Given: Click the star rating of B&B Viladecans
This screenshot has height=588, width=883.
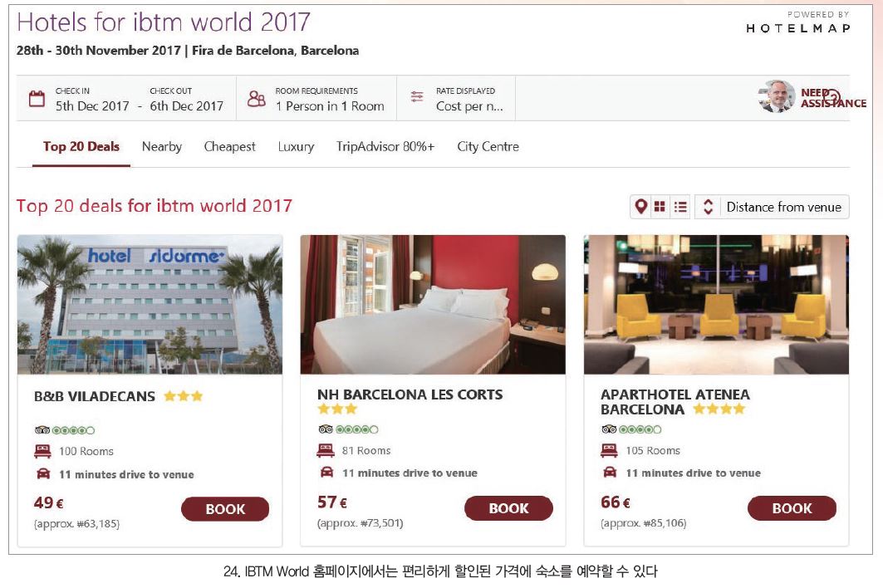Looking at the screenshot, I should coord(183,396).
